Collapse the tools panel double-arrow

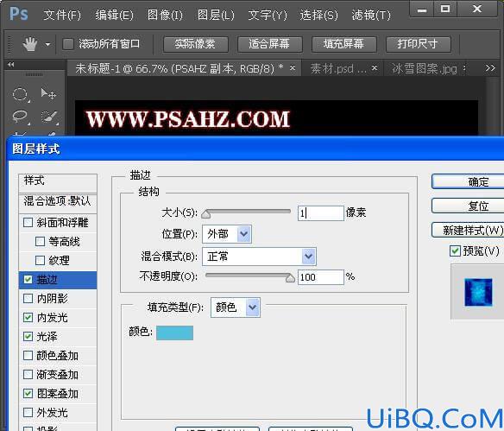11,65
